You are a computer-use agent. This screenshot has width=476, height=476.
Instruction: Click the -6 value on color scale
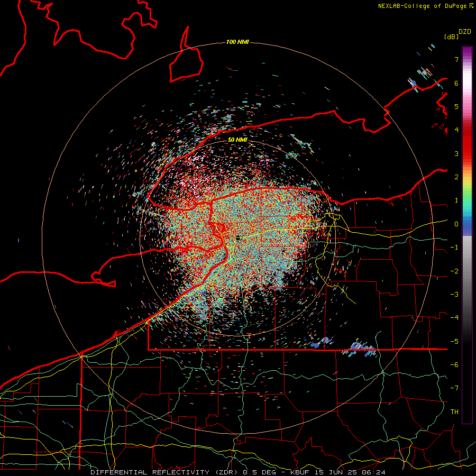click(x=454, y=365)
